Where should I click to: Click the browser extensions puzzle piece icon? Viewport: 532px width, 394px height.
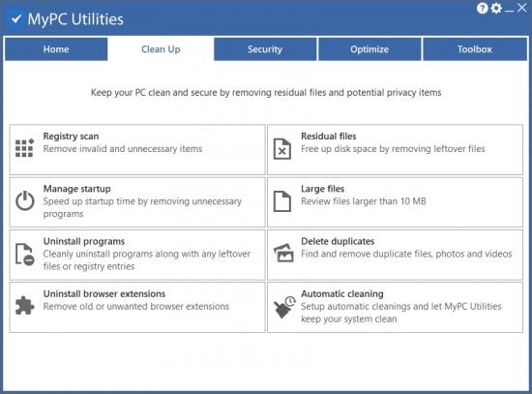point(25,306)
